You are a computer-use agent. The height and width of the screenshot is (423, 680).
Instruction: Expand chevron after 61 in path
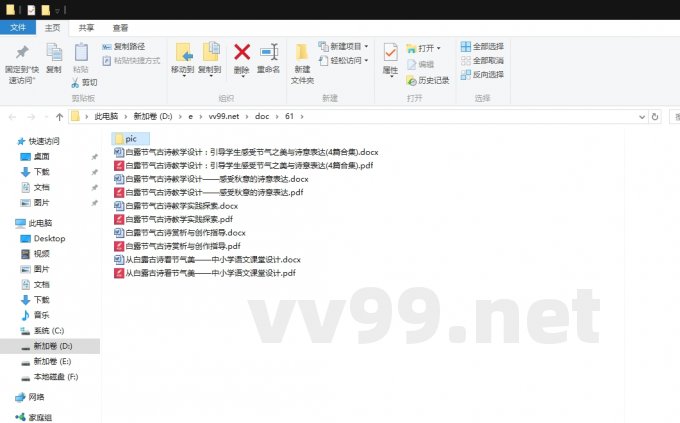302,116
